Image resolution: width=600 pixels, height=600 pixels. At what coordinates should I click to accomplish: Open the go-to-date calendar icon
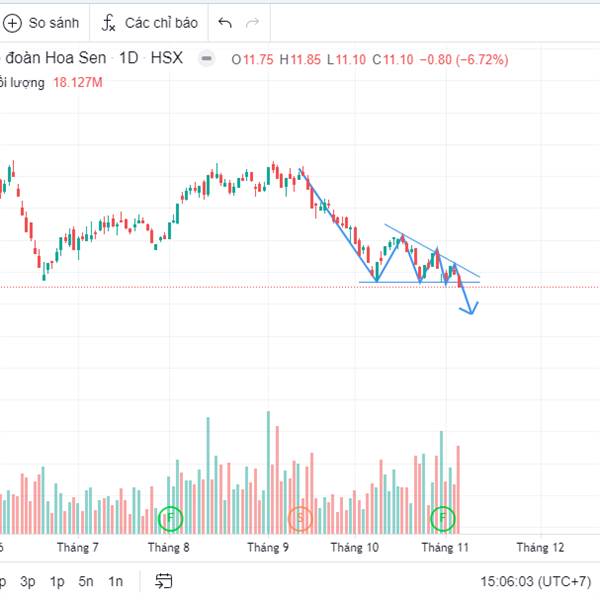(x=164, y=581)
